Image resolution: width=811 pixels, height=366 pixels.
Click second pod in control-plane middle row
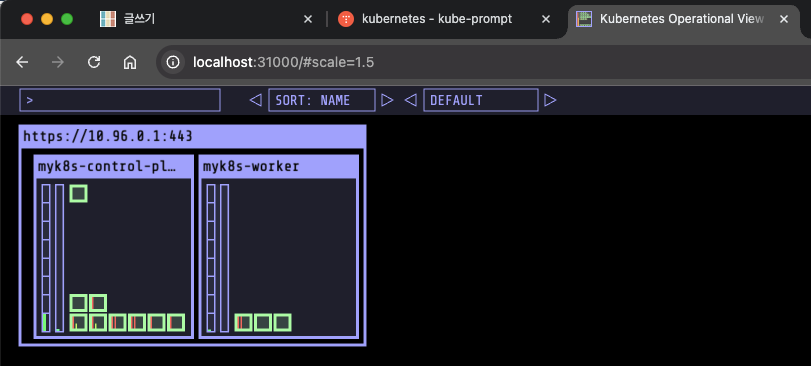(98, 303)
